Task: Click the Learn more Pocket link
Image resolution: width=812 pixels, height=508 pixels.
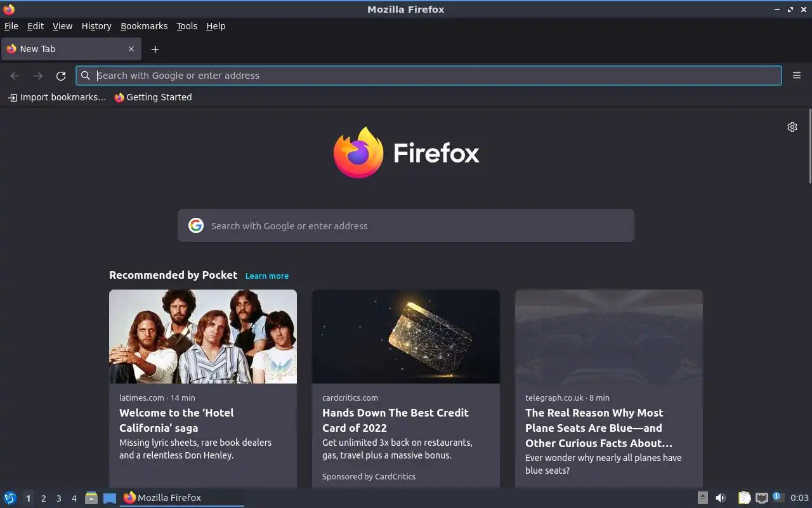Action: point(267,276)
